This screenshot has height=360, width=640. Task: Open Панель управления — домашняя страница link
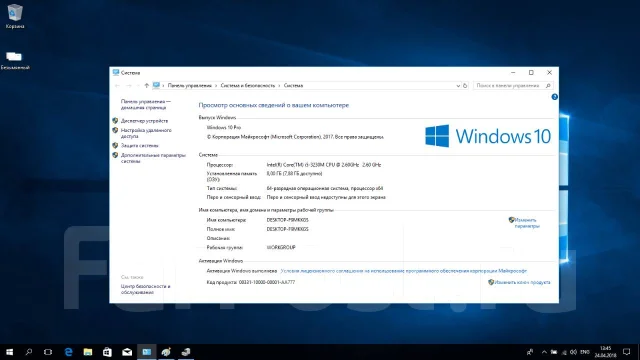(x=146, y=104)
